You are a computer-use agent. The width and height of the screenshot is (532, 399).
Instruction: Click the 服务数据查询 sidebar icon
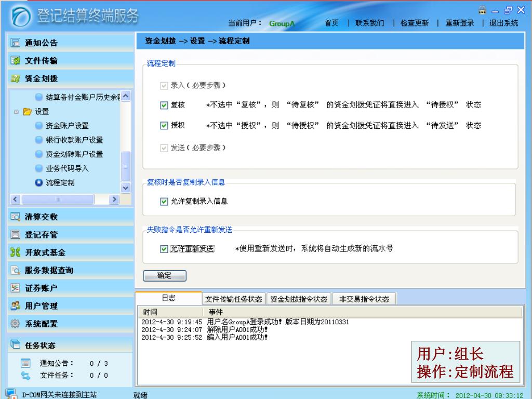pyautogui.click(x=15, y=270)
